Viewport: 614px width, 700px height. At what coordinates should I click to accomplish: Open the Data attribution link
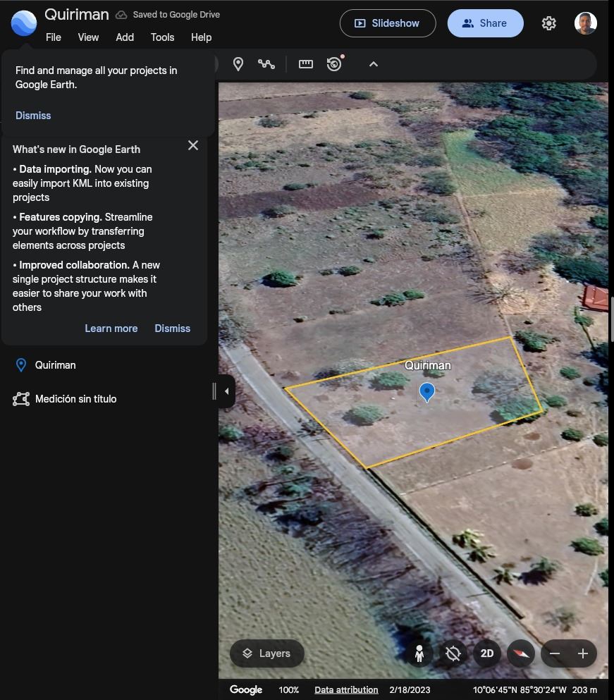(346, 689)
